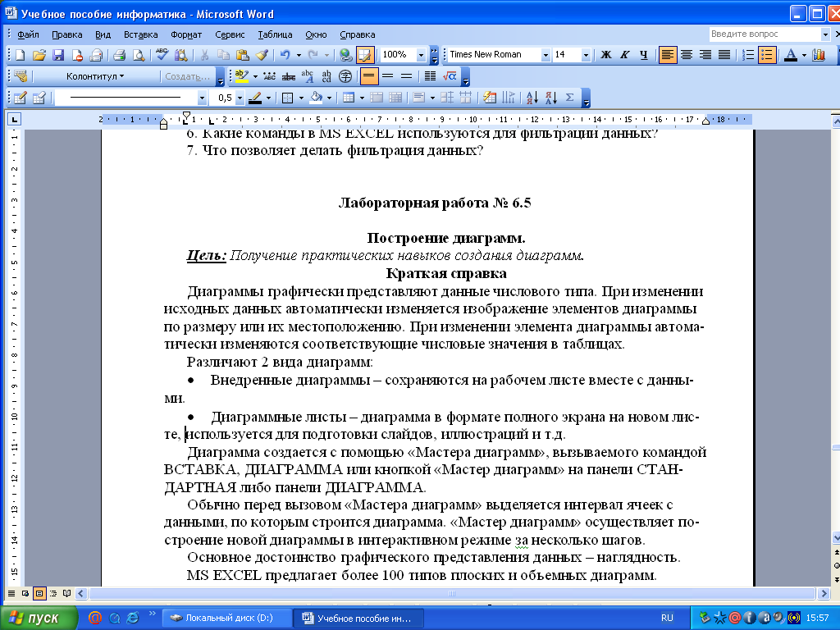Screen dimensions: 840x630
Task: Open a file with the folder icon
Action: [39, 55]
